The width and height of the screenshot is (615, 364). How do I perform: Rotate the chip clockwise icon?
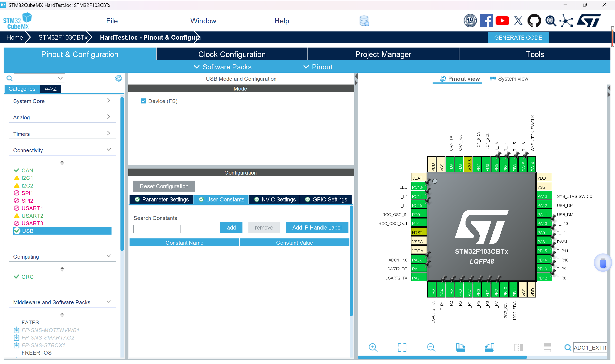point(460,348)
